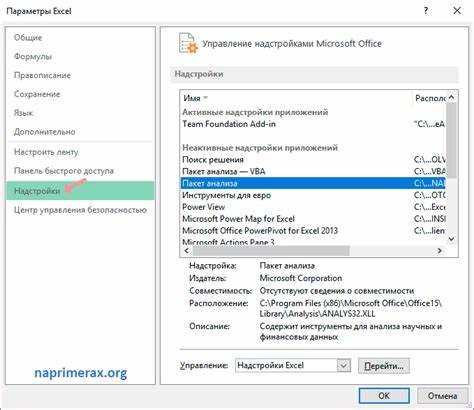Image resolution: width=474 pixels, height=410 pixels.
Task: Select Инструменты для евро add-in
Action: click(x=313, y=195)
